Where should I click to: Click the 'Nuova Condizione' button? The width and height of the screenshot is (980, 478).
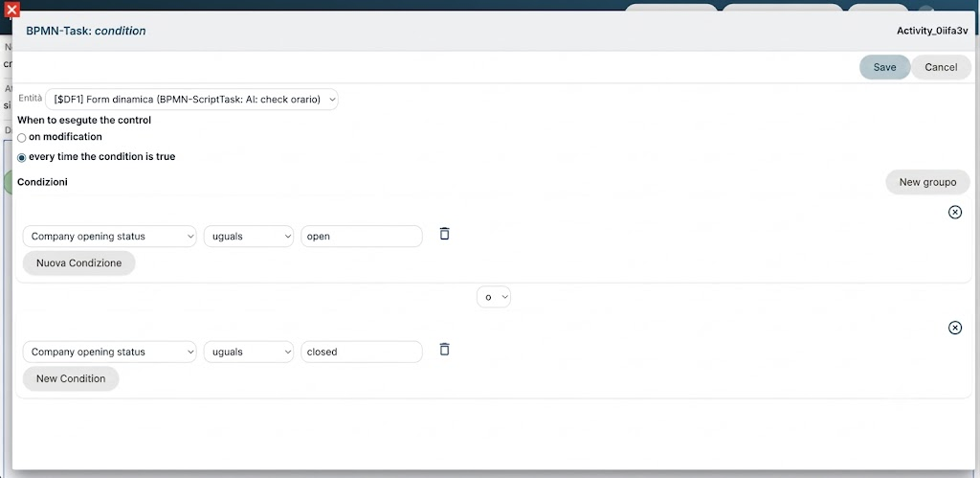(78, 262)
